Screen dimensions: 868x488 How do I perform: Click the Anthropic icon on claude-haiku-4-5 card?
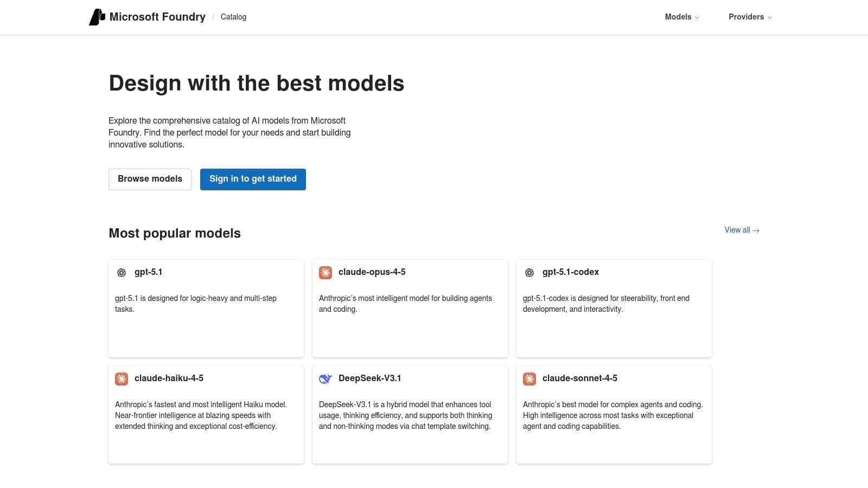122,379
